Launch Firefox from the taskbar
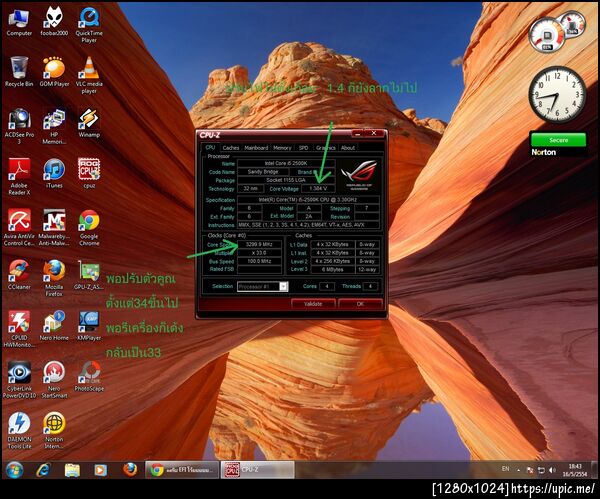Viewport: 600px width, 499px height. [130, 470]
